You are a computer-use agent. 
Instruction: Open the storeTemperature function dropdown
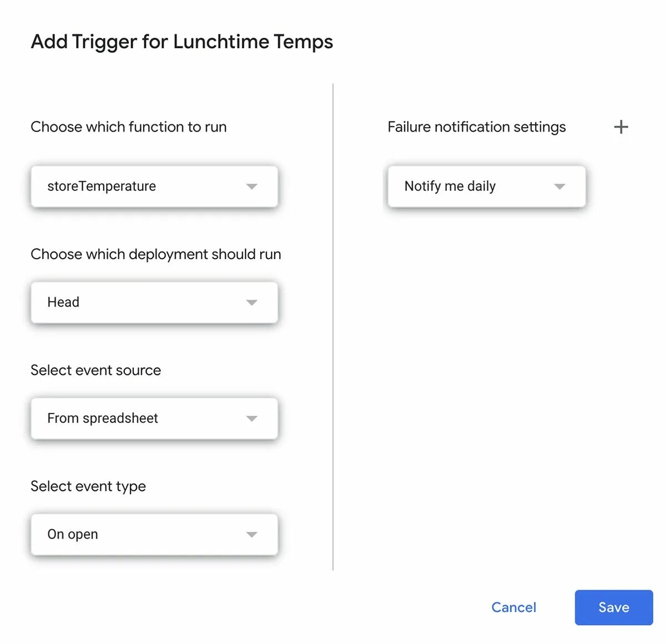click(x=154, y=186)
